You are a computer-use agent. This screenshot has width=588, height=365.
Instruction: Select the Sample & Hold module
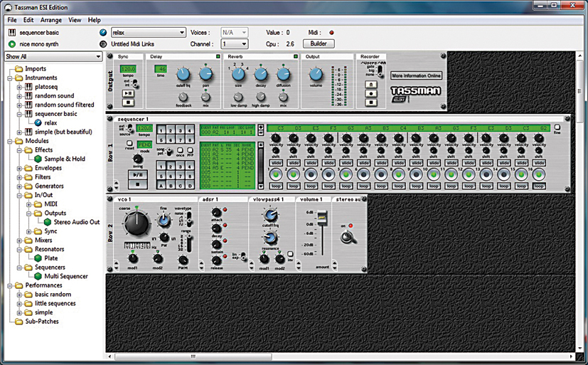click(x=65, y=159)
